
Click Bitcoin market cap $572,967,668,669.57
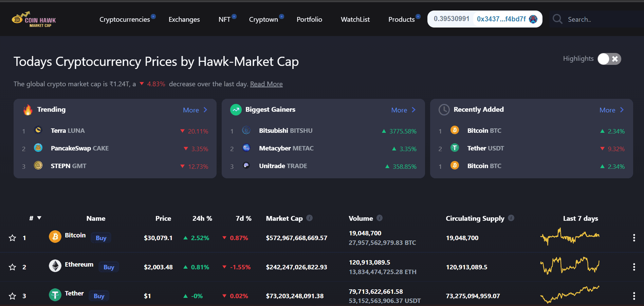(297, 238)
